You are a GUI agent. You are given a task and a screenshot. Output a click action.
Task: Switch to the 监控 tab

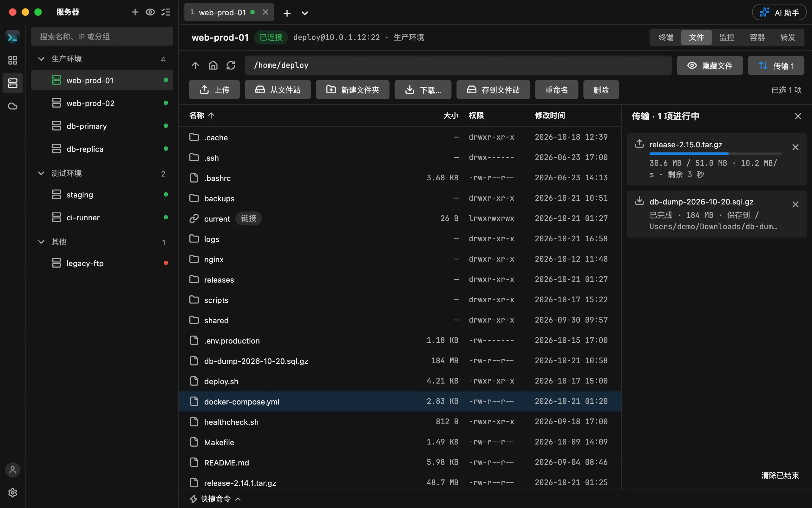pyautogui.click(x=727, y=37)
